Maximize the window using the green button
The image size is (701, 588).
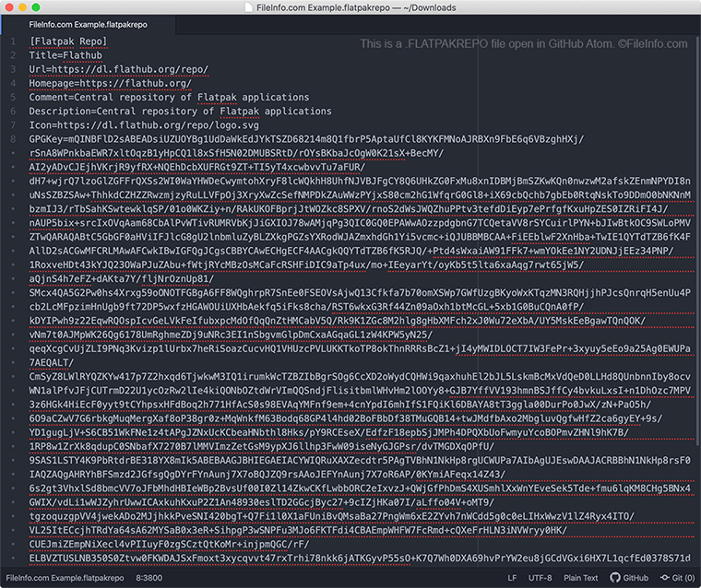pyautogui.click(x=47, y=8)
